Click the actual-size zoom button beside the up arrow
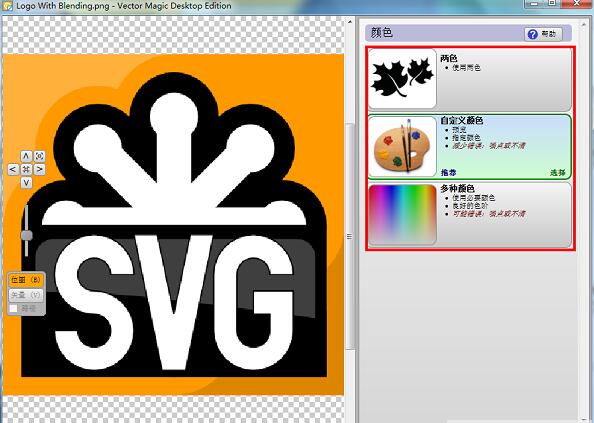 coord(39,156)
